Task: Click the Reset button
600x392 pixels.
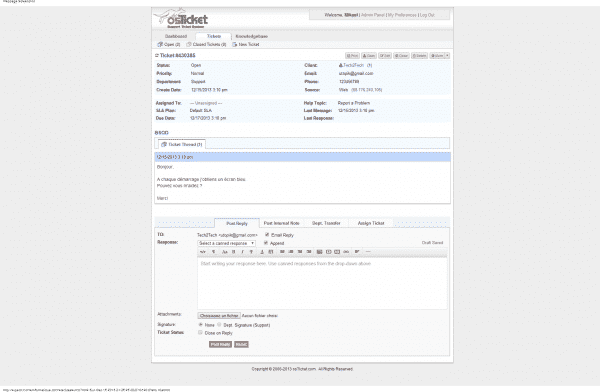Action: (241, 345)
